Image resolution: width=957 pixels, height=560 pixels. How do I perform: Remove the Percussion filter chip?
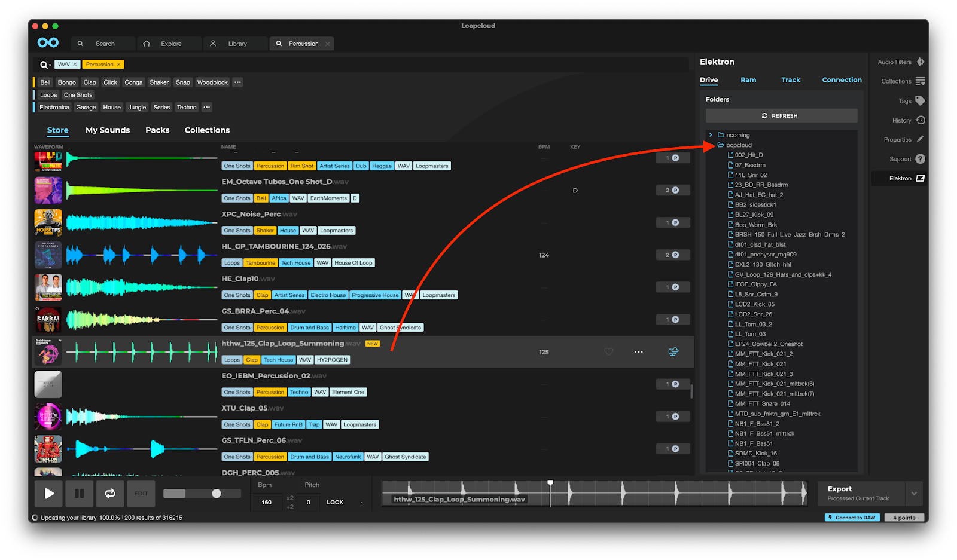point(118,65)
